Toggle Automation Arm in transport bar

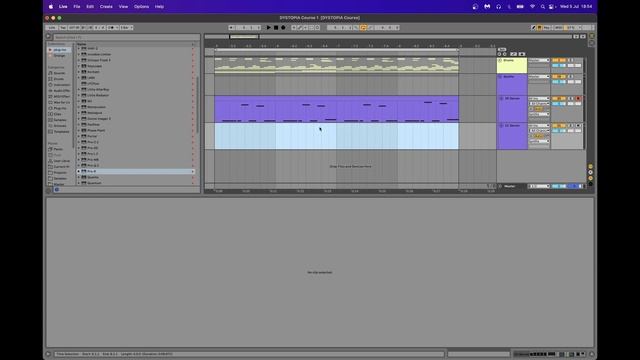click(300, 28)
